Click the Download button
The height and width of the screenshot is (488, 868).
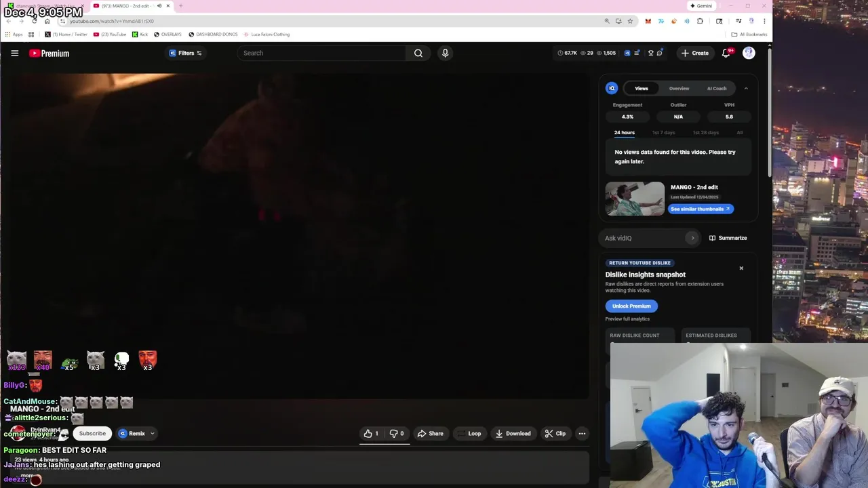point(513,434)
